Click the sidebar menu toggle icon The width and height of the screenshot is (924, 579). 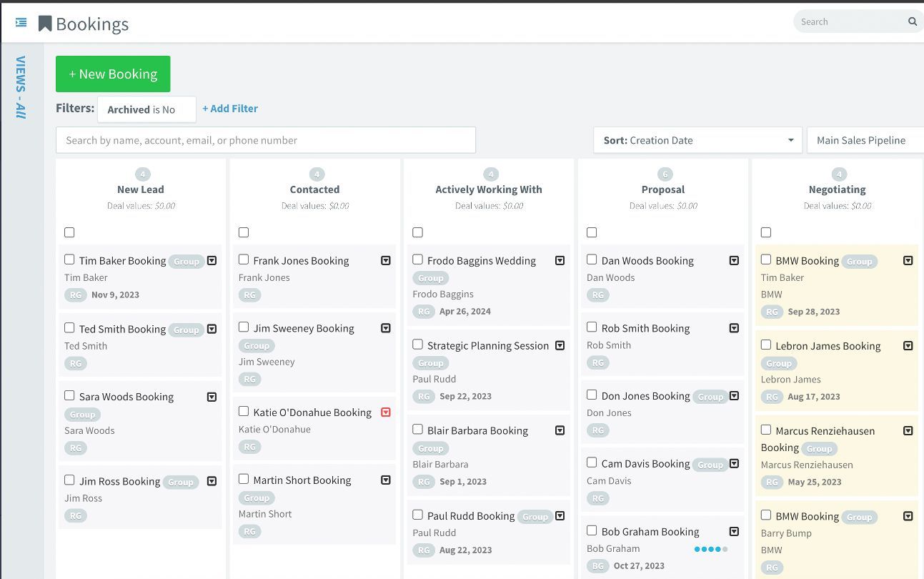click(21, 23)
